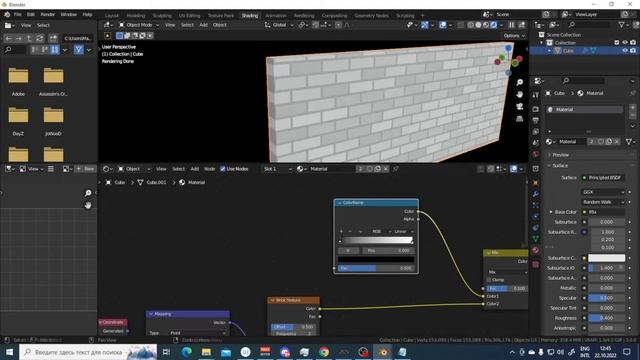Select solid viewport shading sphere icon

tap(478, 25)
